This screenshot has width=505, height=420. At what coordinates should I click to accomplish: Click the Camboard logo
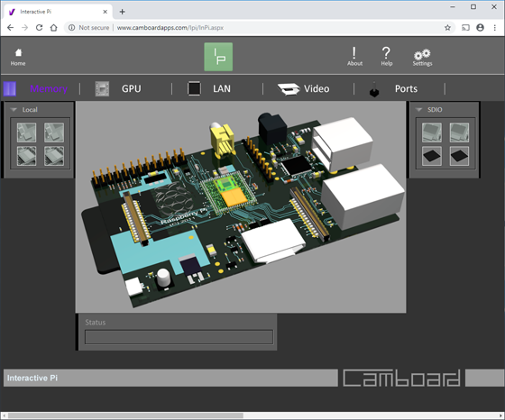[401, 378]
